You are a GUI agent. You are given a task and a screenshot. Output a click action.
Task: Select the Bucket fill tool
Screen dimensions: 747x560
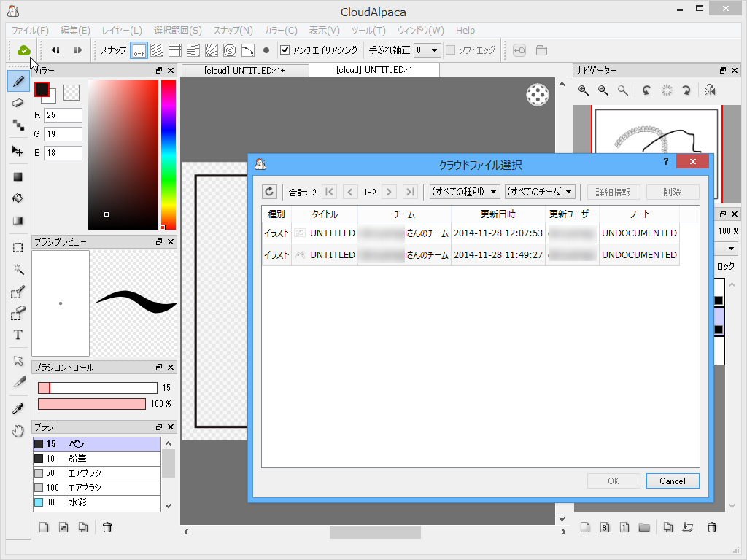point(18,198)
